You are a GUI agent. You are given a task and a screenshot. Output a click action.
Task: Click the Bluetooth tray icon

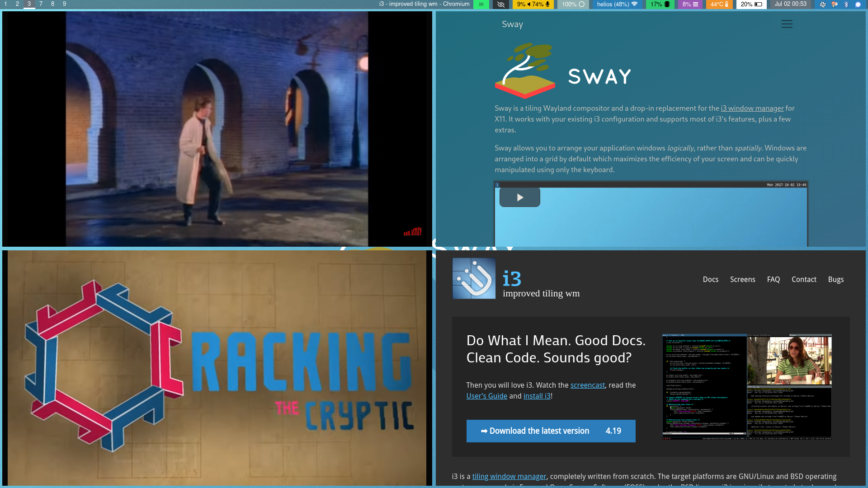[846, 5]
